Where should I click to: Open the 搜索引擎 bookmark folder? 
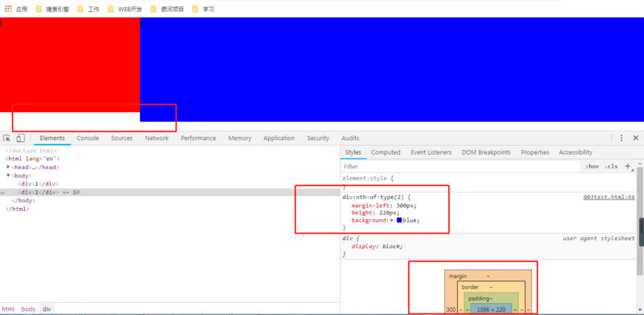pyautogui.click(x=52, y=9)
